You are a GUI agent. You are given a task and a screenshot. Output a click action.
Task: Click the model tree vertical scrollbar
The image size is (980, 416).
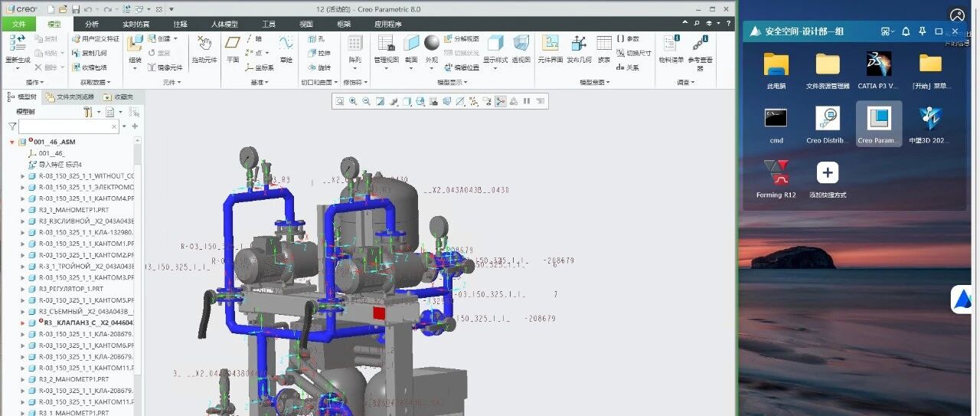[139, 276]
